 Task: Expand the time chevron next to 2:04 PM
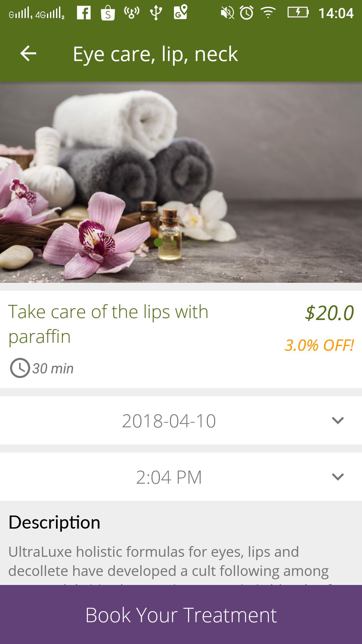pos(338,477)
